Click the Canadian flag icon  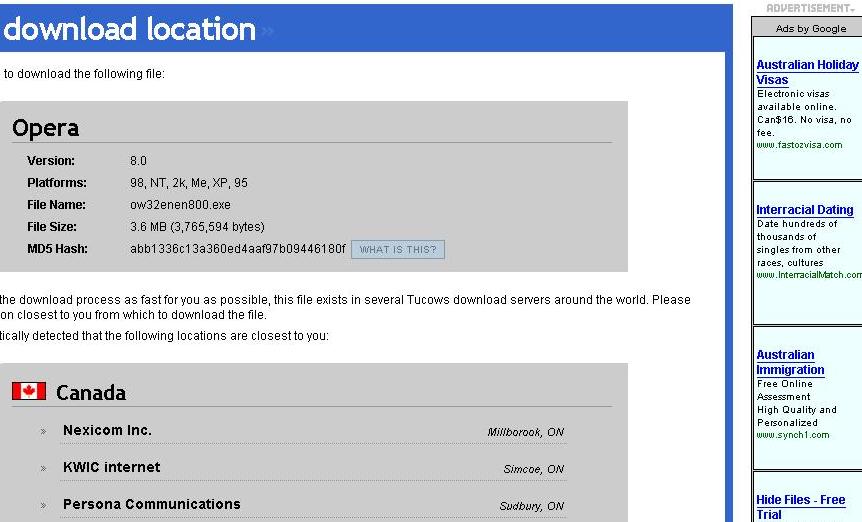pos(29,391)
